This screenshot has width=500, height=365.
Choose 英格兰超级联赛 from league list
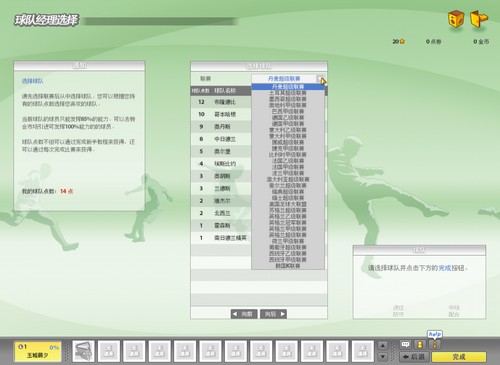[288, 235]
